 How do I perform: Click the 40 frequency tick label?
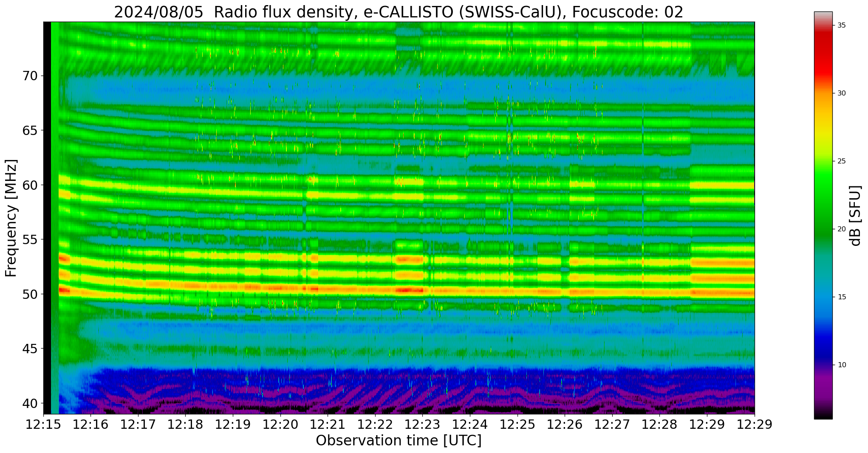pos(30,403)
